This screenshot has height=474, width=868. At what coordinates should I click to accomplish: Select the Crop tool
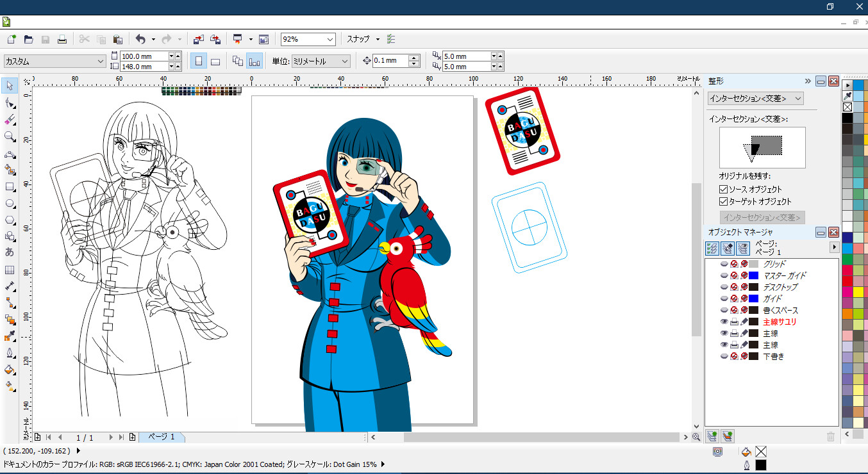click(x=10, y=120)
